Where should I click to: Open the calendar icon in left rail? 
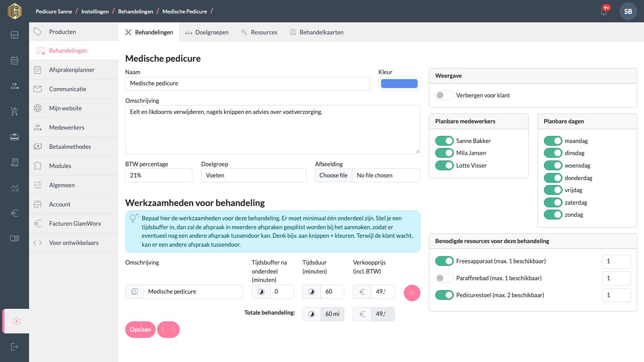pos(14,60)
